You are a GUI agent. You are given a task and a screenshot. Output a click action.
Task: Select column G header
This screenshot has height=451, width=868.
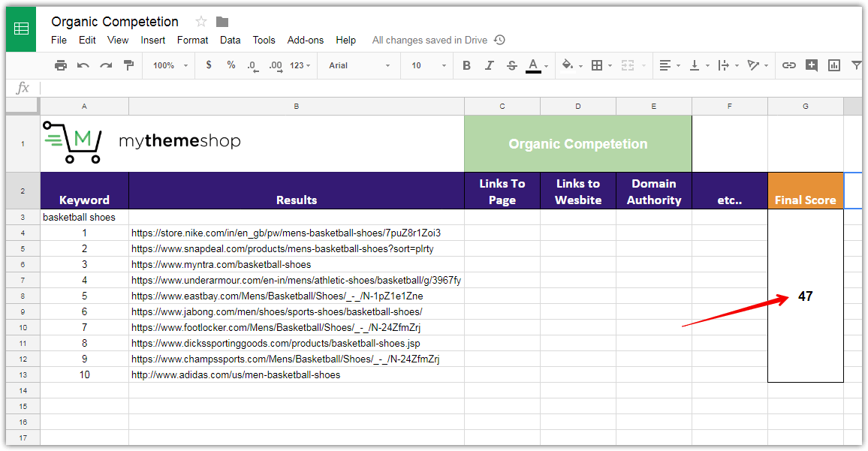tap(806, 107)
